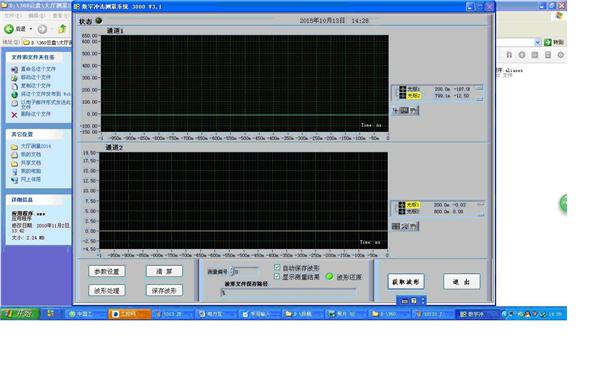The width and height of the screenshot is (600, 375).
Task: Click the 清屏 button to clear the display
Action: pyautogui.click(x=164, y=271)
